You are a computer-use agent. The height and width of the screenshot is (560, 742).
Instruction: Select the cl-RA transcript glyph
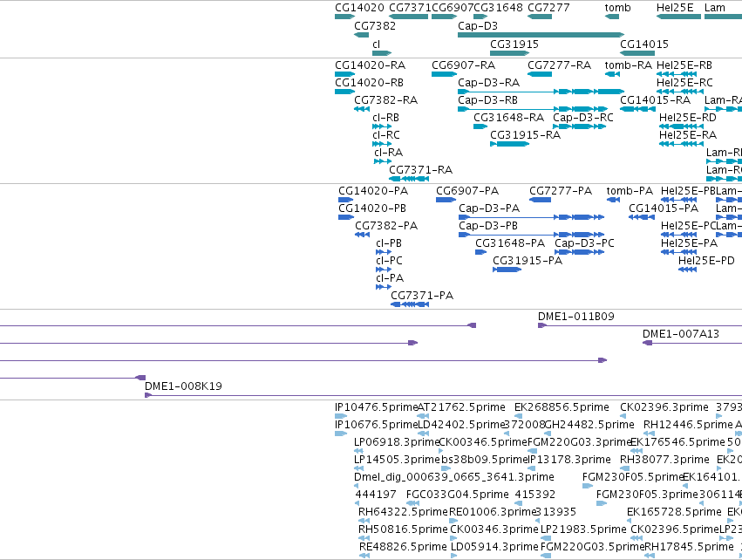(x=383, y=161)
